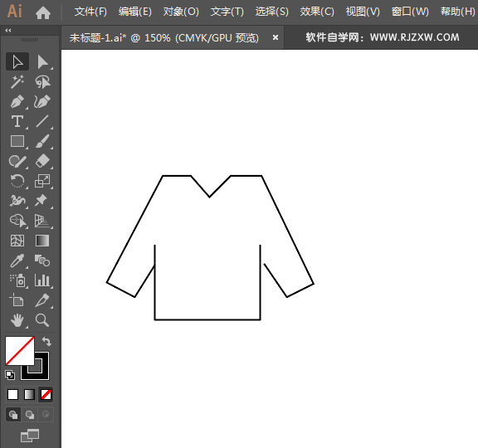The width and height of the screenshot is (478, 448).
Task: Select the Eraser tool
Action: 42,161
